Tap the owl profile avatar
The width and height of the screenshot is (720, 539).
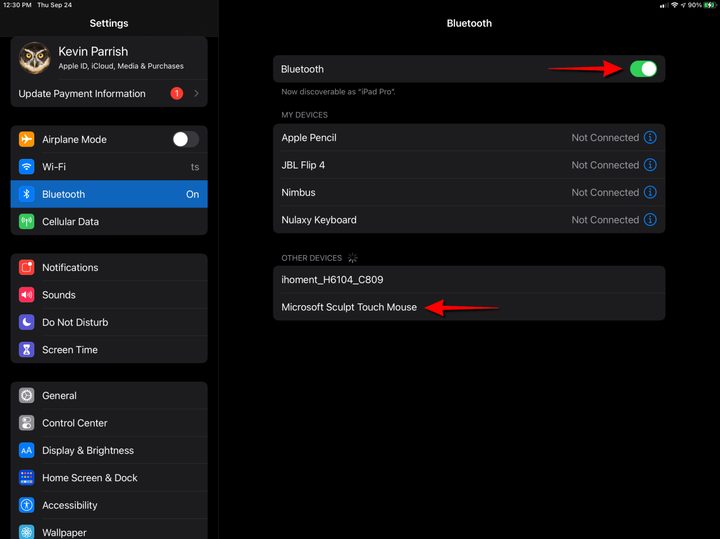pyautogui.click(x=34, y=58)
